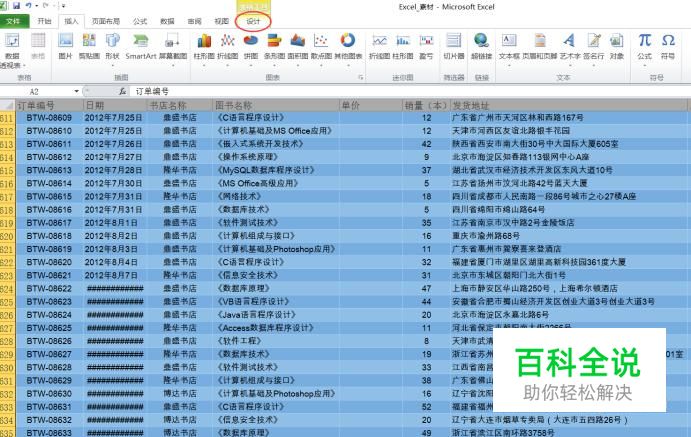
Task: Click the date cell 2012年7月28日
Action: point(114,170)
